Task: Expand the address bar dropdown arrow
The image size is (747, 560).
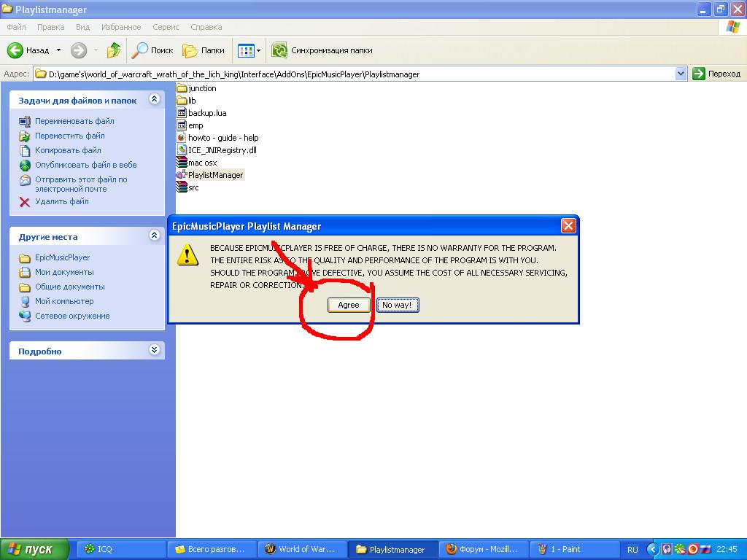Action: 681,74
